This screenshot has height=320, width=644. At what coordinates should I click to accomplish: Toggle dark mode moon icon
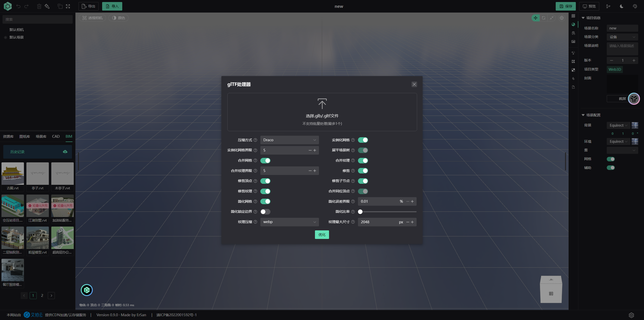[622, 6]
